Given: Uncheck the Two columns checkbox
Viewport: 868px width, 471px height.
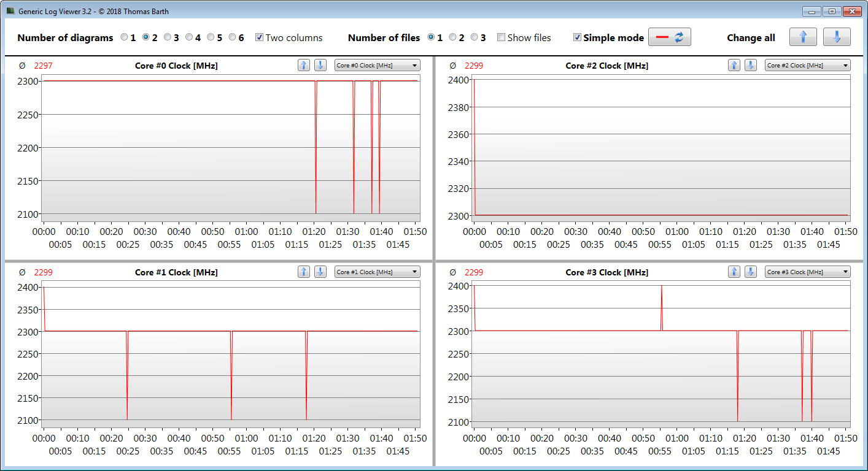Looking at the screenshot, I should 260,37.
